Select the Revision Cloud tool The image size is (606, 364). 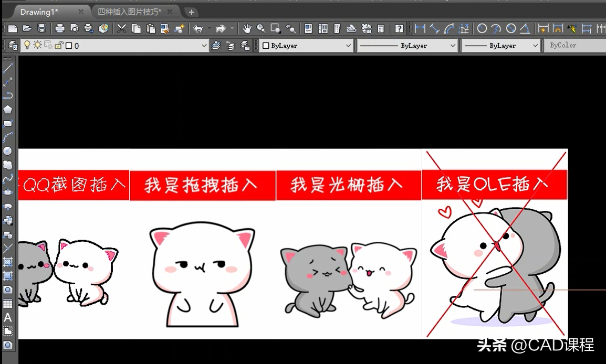tap(8, 165)
